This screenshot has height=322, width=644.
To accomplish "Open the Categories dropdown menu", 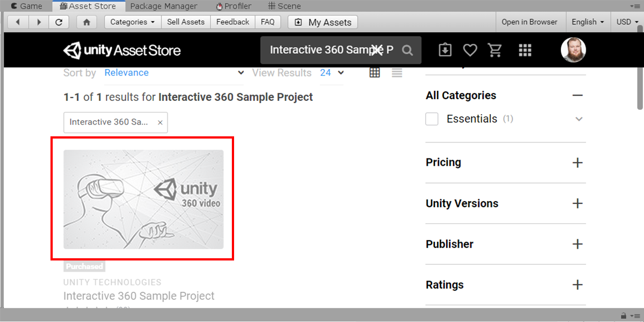I will pyautogui.click(x=133, y=22).
